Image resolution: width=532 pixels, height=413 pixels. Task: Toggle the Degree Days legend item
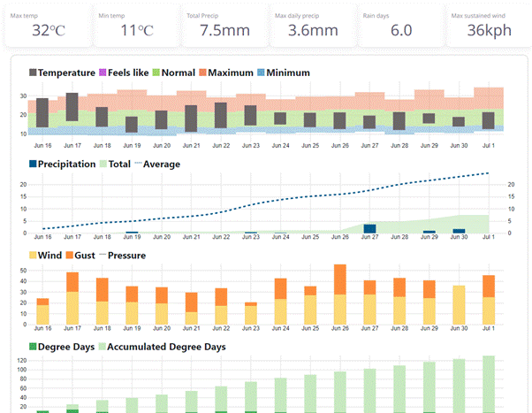tap(34, 347)
